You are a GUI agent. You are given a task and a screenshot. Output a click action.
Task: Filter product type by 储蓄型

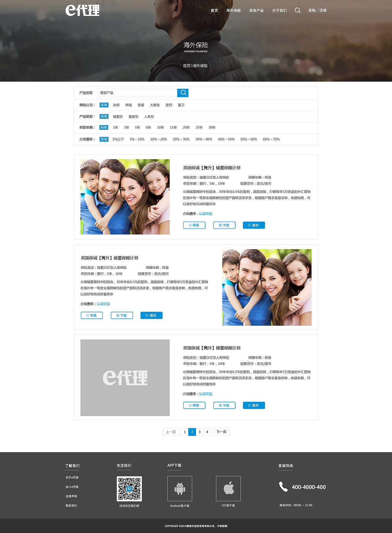click(118, 117)
